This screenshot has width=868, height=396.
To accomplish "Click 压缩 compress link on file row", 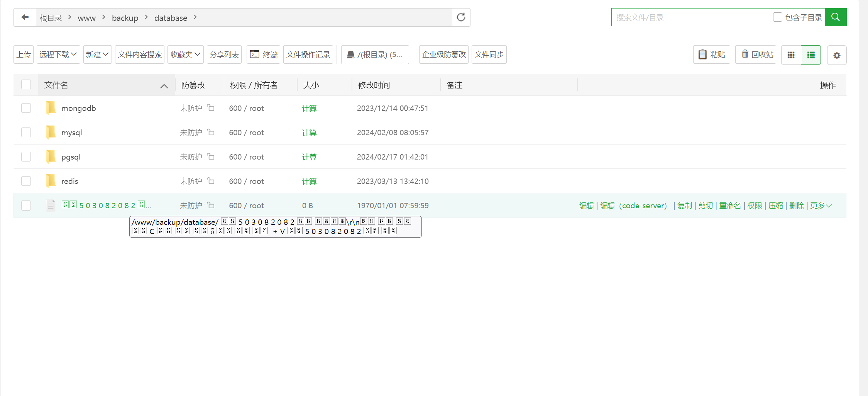I will click(776, 206).
